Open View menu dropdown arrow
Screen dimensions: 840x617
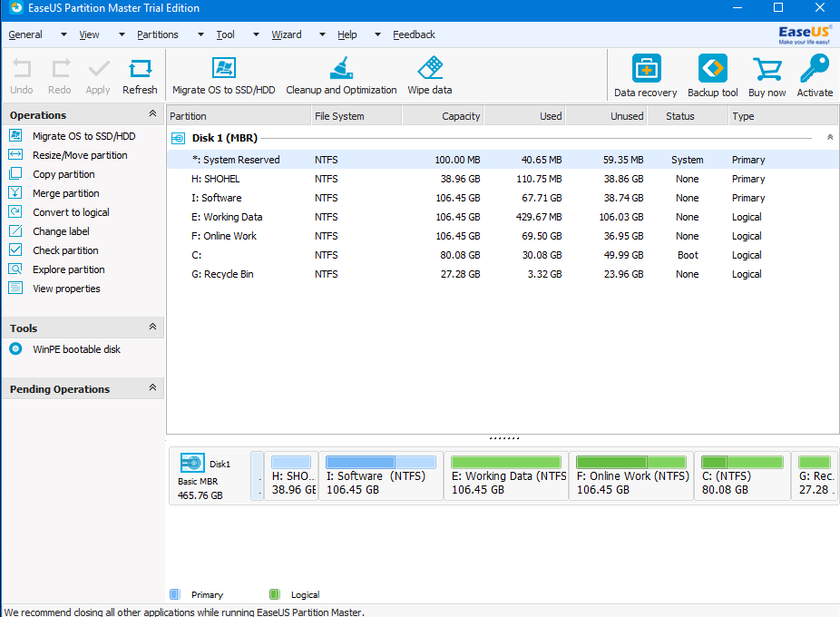tap(122, 34)
